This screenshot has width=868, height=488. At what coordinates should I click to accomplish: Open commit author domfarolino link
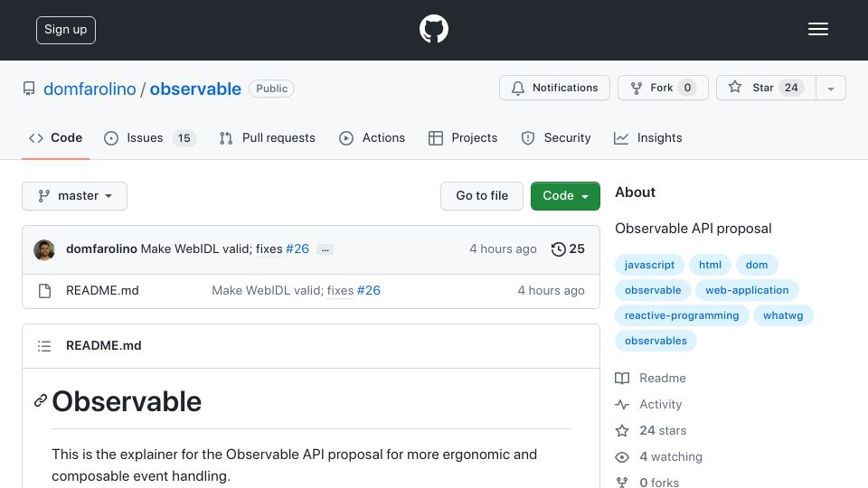tap(101, 249)
